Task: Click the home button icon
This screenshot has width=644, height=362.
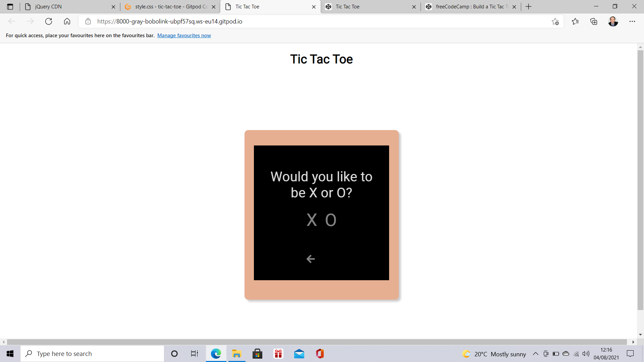Action: coord(66,21)
